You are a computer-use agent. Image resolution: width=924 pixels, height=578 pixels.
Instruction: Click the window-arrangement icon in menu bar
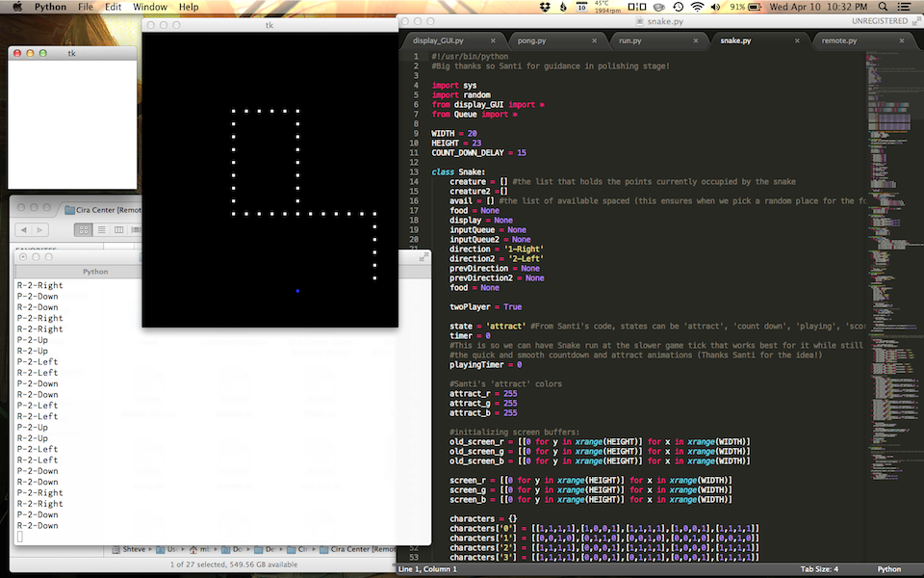pyautogui.click(x=637, y=7)
